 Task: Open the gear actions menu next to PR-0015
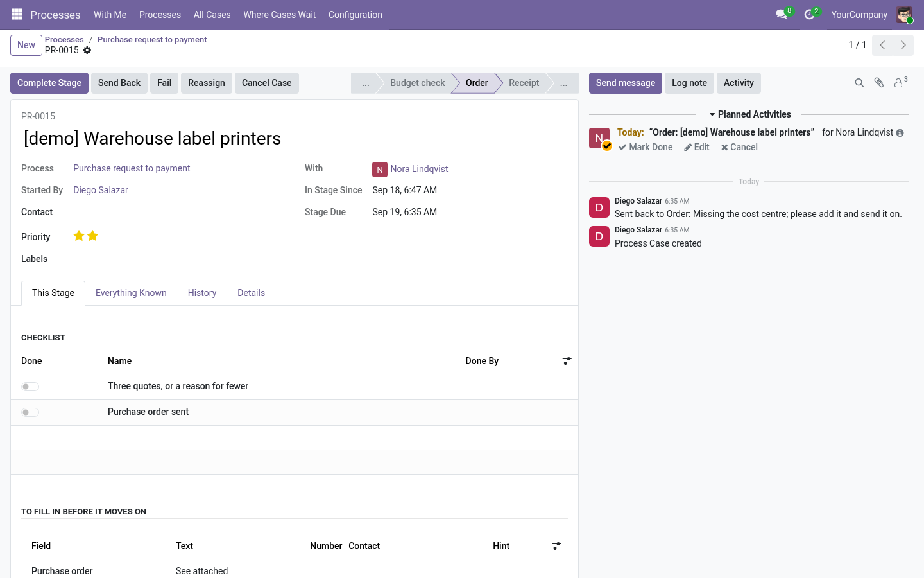click(87, 50)
